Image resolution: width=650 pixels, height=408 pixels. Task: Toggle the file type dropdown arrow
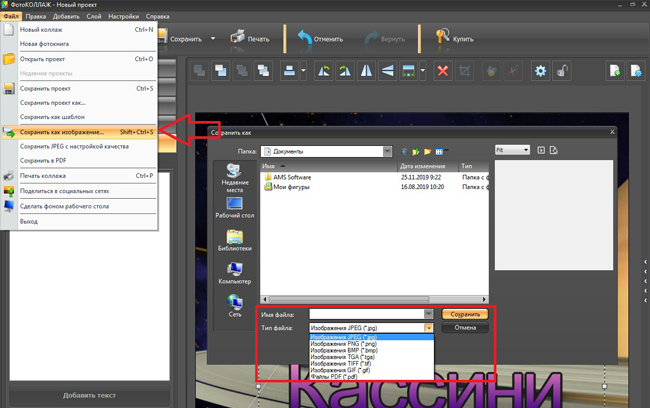point(429,328)
